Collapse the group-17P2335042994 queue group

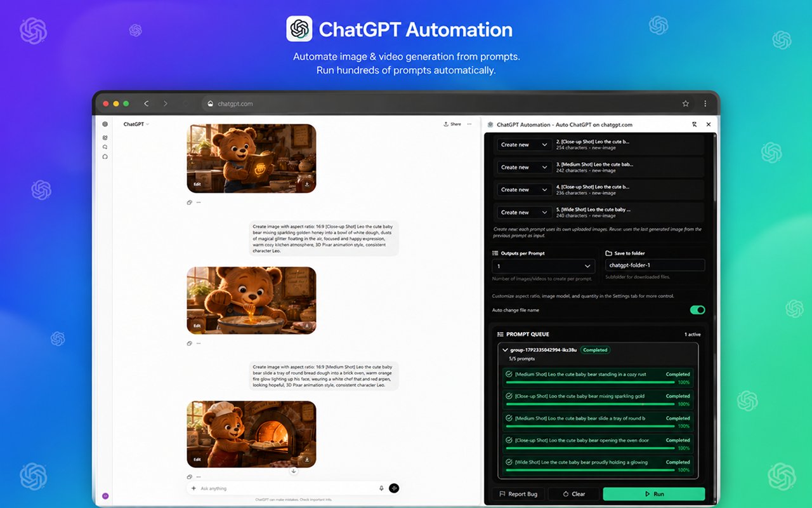[x=505, y=350]
